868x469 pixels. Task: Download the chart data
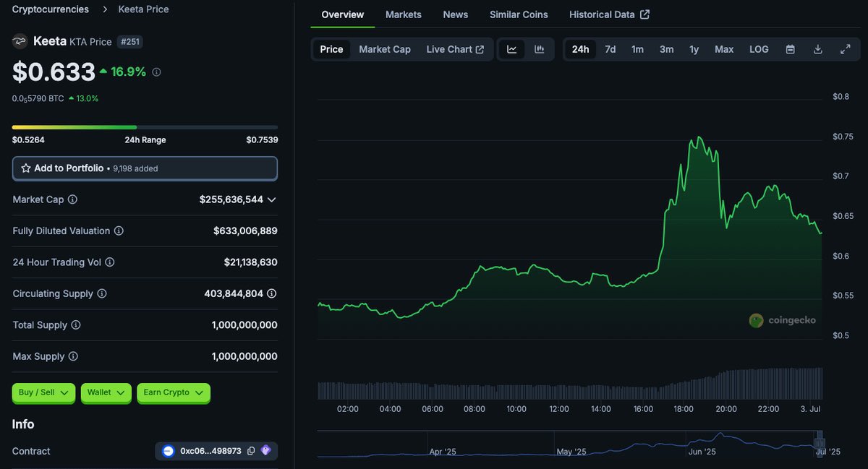[818, 49]
